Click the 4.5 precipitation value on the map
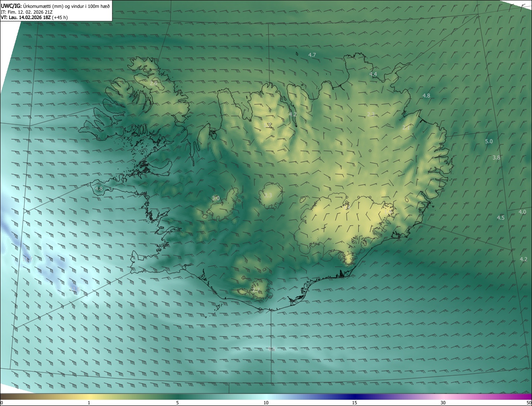This screenshot has height=406, width=532. click(501, 218)
